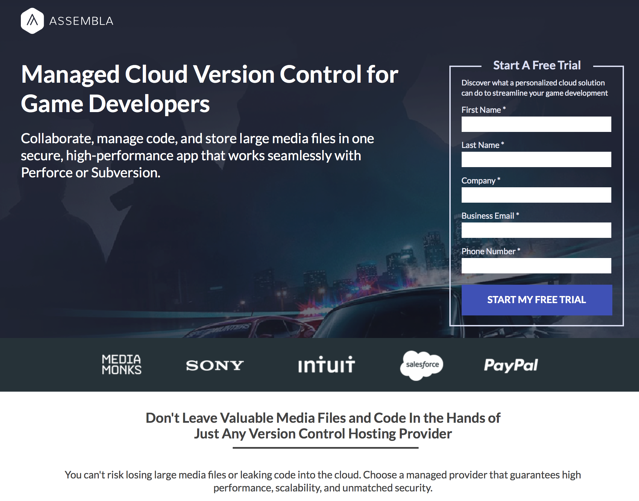The width and height of the screenshot is (639, 501).
Task: Click the Sony logo
Action: point(215,365)
